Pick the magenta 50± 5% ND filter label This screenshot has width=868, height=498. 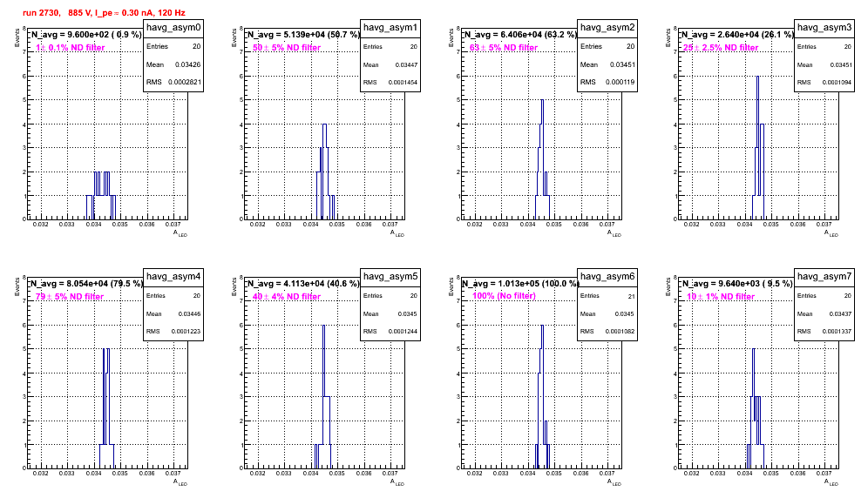(287, 48)
